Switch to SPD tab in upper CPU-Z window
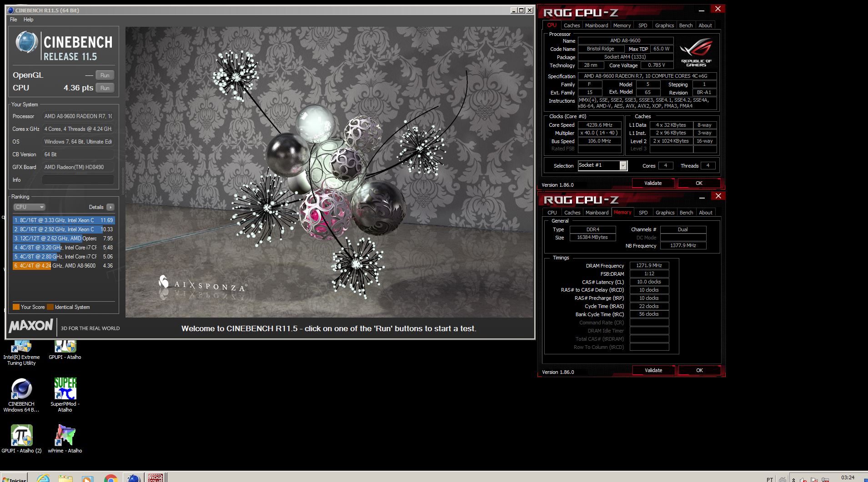The width and height of the screenshot is (868, 482). pyautogui.click(x=642, y=25)
